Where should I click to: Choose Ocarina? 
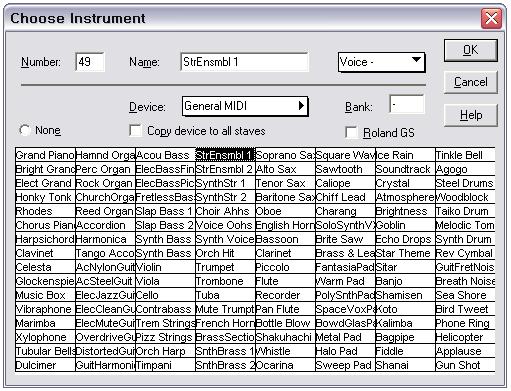click(x=285, y=365)
